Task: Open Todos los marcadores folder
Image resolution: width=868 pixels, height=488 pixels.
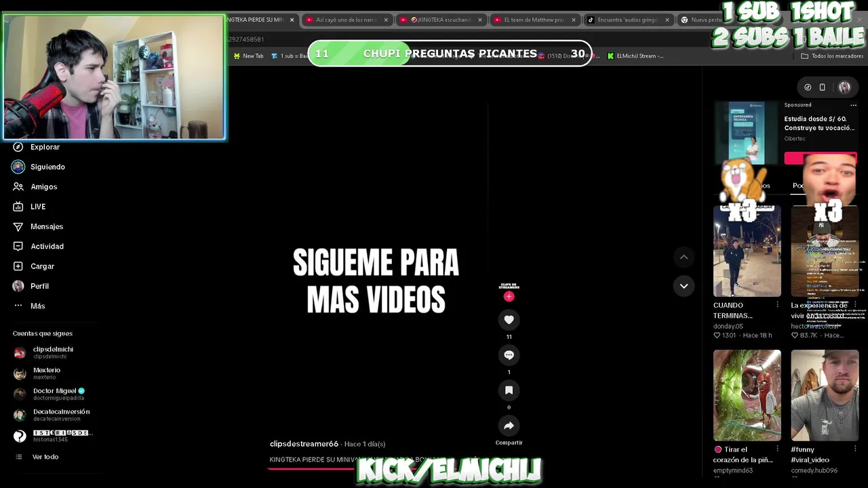Action: [x=832, y=56]
